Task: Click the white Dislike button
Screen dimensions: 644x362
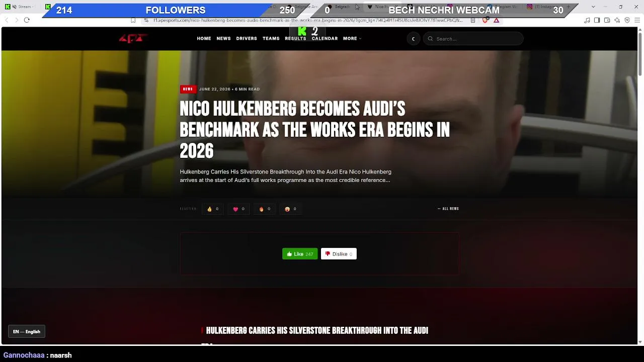Action: tap(339, 254)
